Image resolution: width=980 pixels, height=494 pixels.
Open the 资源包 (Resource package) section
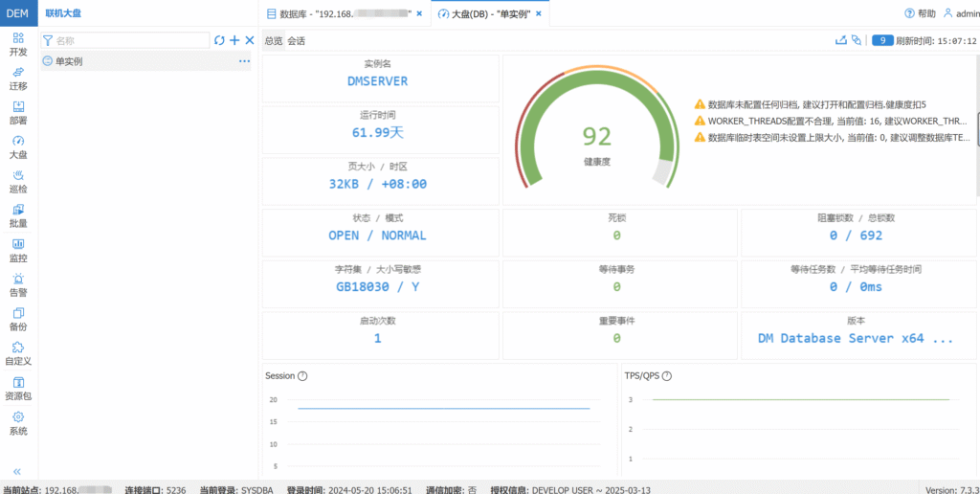coord(18,388)
